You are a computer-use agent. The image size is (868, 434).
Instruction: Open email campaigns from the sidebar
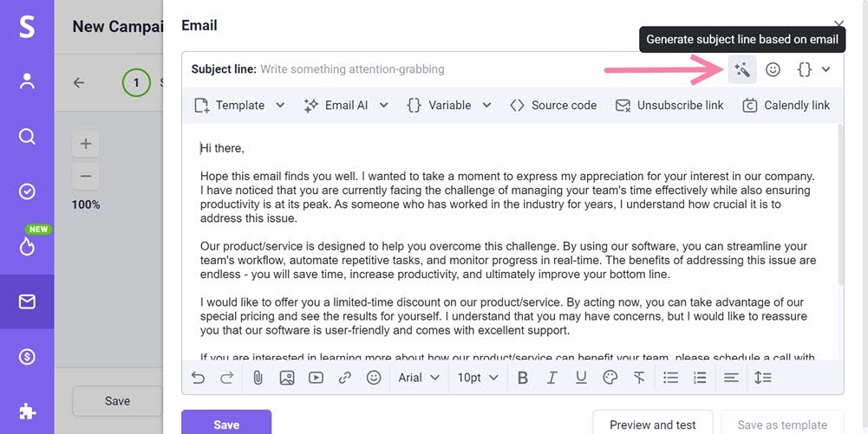pyautogui.click(x=27, y=301)
